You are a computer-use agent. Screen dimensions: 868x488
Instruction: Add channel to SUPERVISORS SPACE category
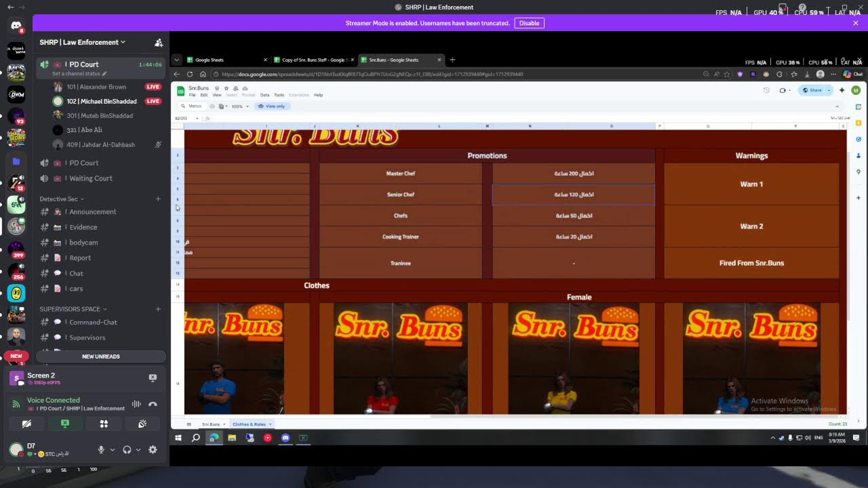158,309
